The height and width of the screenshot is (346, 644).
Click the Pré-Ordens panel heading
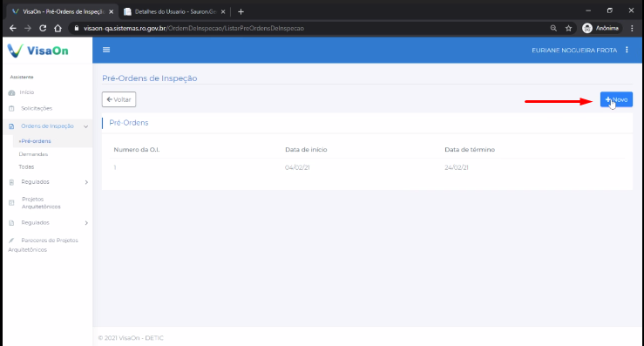(x=129, y=123)
